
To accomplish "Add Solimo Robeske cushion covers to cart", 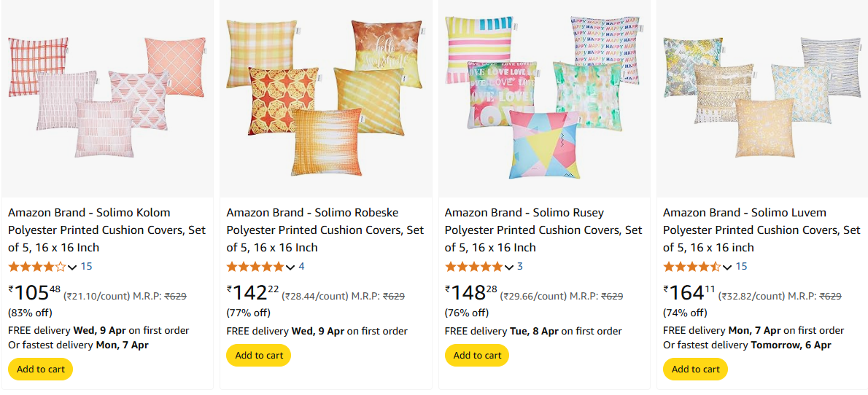I will point(258,355).
